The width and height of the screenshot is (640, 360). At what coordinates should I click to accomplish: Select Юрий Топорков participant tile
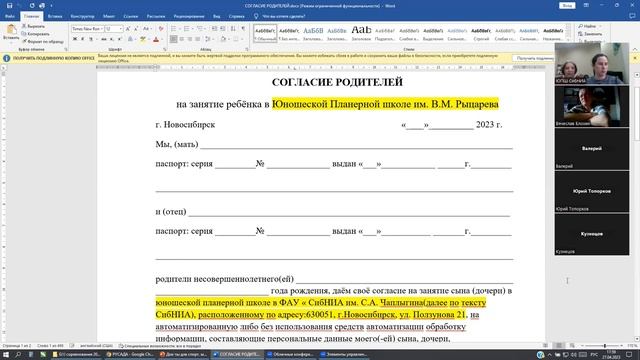(x=592, y=191)
